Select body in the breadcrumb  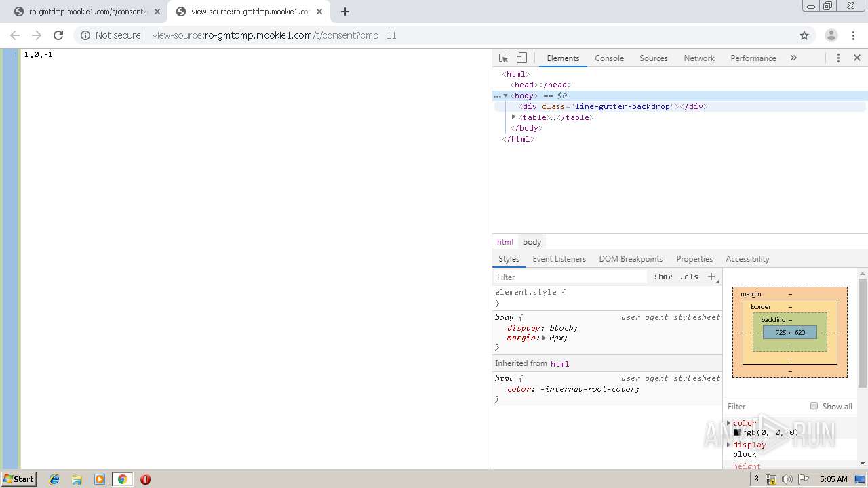[x=532, y=242]
